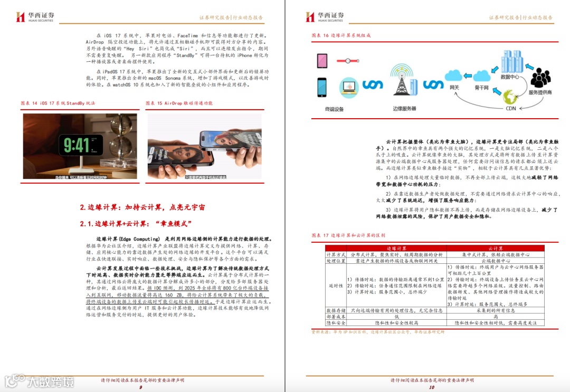Click the table cell 采集到的所有信息

496,311
